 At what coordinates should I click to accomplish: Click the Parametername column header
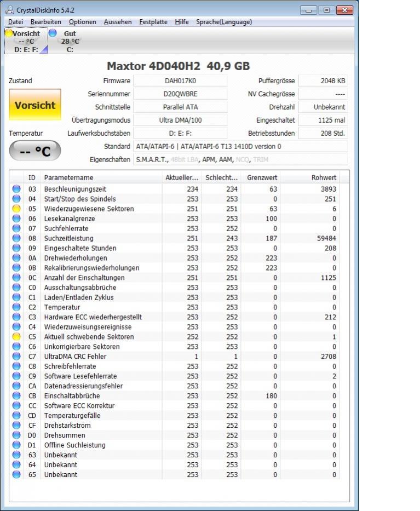click(101, 177)
